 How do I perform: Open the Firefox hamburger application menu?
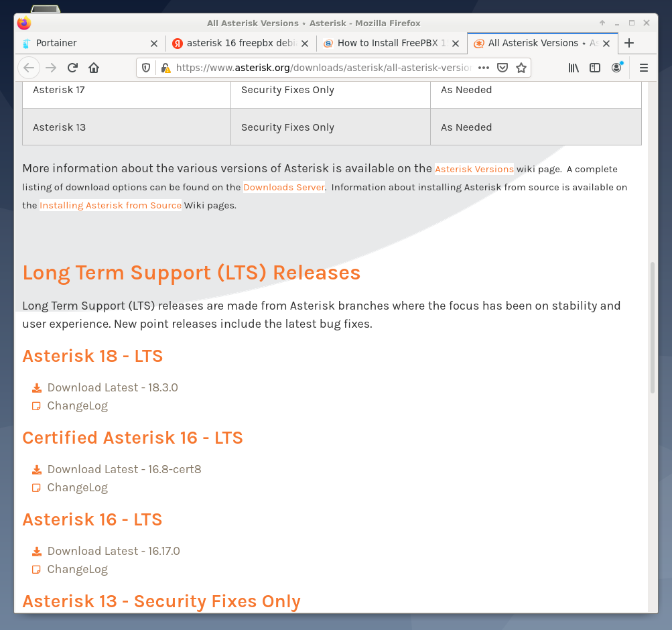644,68
